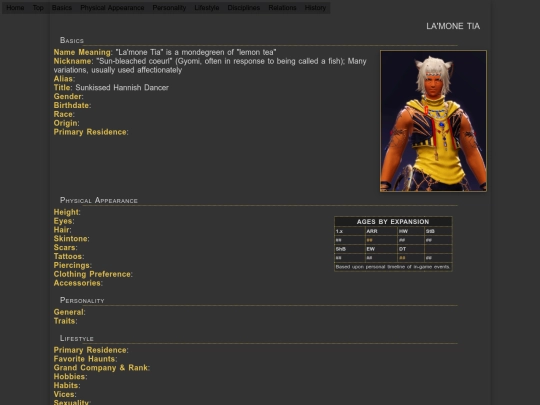
Task: Open Disciplines nav link
Action: (x=243, y=8)
